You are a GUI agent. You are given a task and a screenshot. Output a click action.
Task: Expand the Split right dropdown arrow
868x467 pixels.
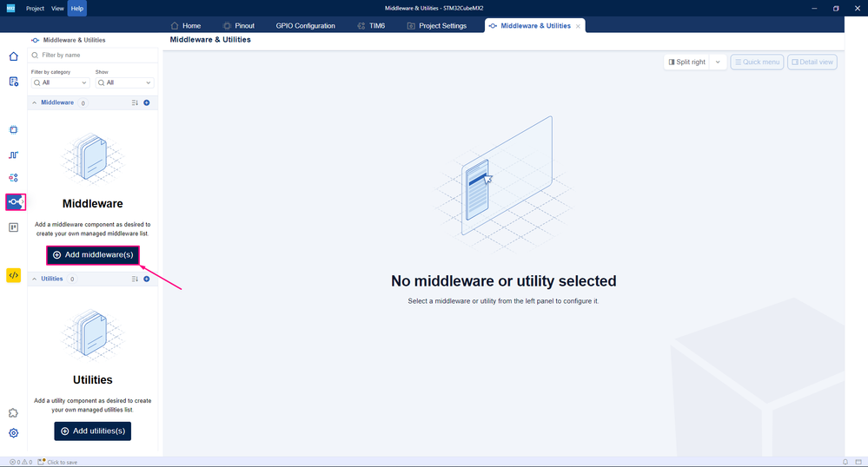(718, 62)
